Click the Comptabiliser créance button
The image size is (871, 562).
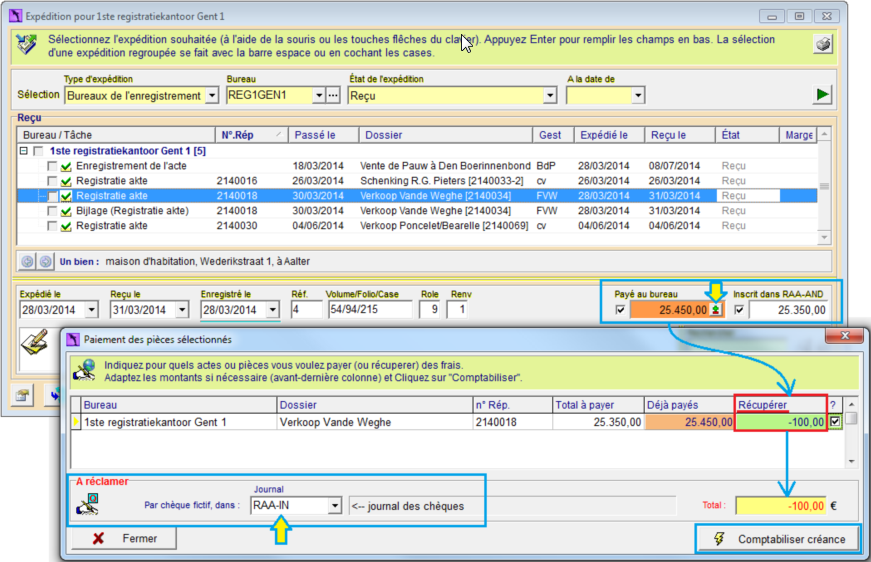tap(778, 539)
